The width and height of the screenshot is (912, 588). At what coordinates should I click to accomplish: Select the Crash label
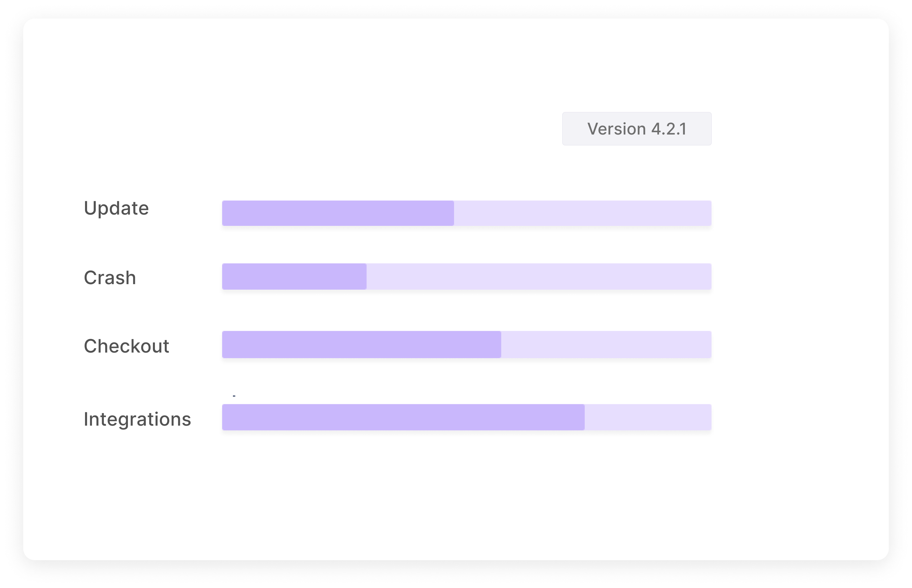pos(110,277)
